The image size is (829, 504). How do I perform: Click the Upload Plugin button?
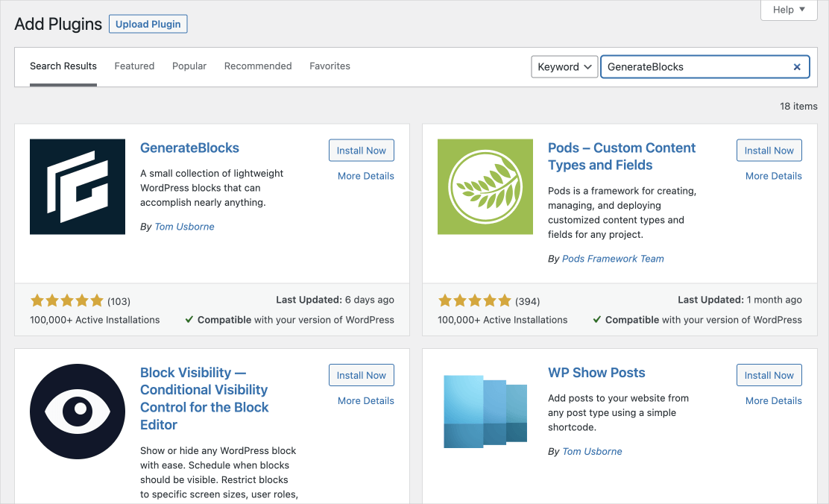click(148, 25)
